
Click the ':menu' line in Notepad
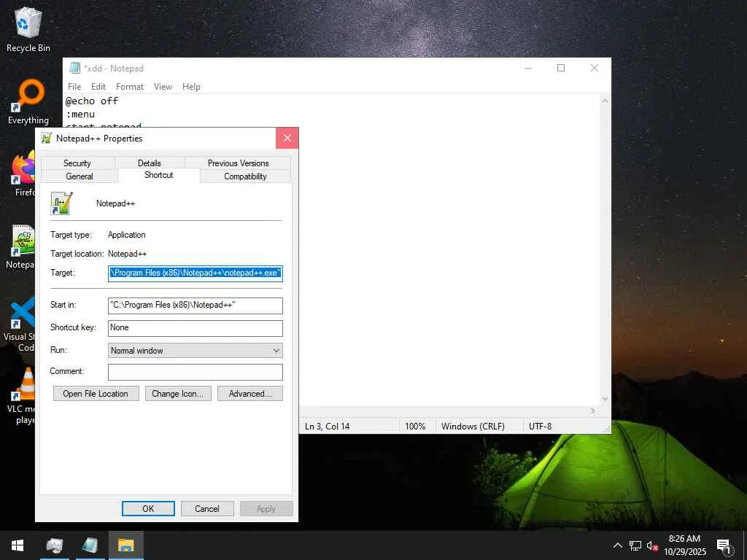click(80, 114)
